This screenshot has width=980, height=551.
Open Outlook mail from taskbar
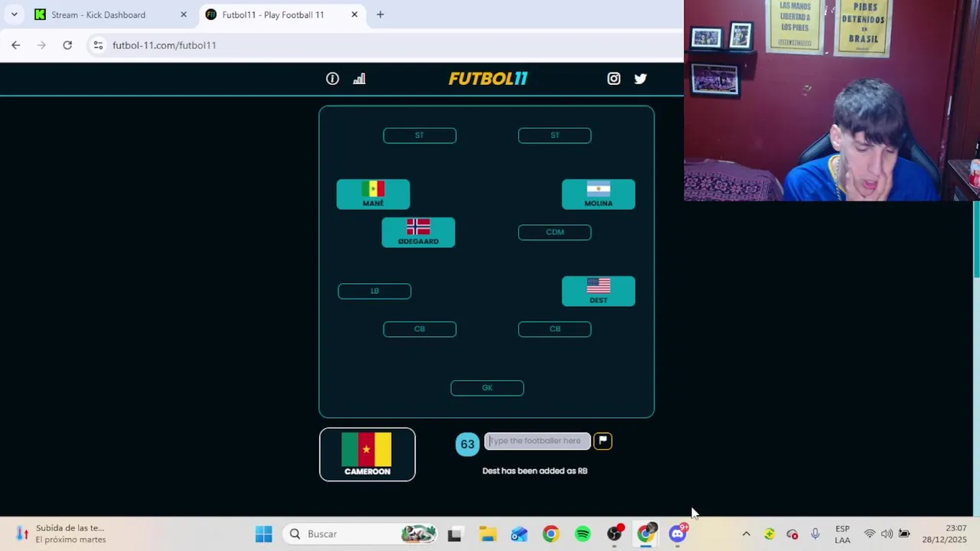(519, 533)
